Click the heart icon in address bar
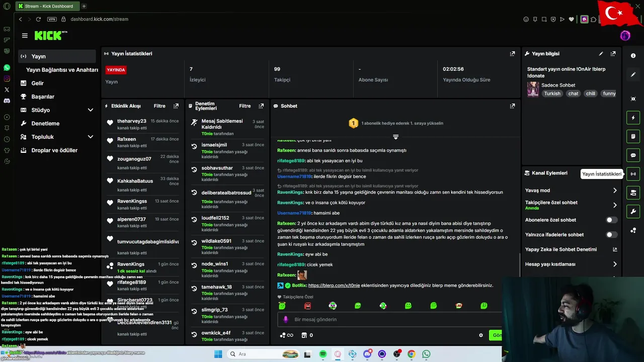This screenshot has width=644, height=362. point(571,19)
